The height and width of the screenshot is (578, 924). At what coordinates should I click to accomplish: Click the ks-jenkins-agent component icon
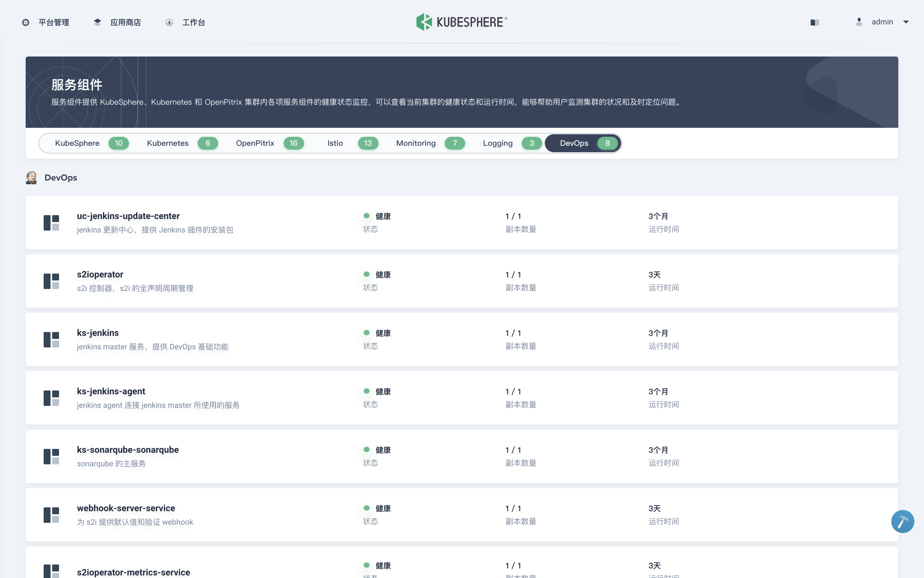tap(51, 398)
